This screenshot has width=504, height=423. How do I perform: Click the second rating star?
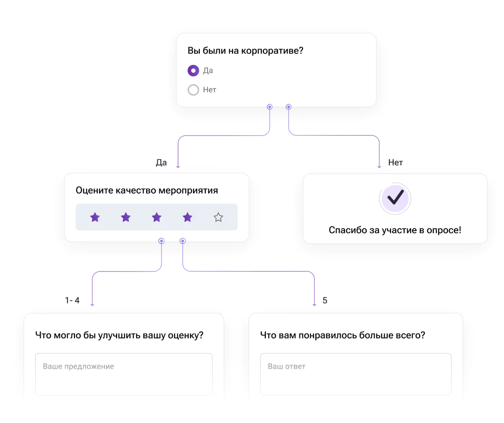[x=126, y=217]
